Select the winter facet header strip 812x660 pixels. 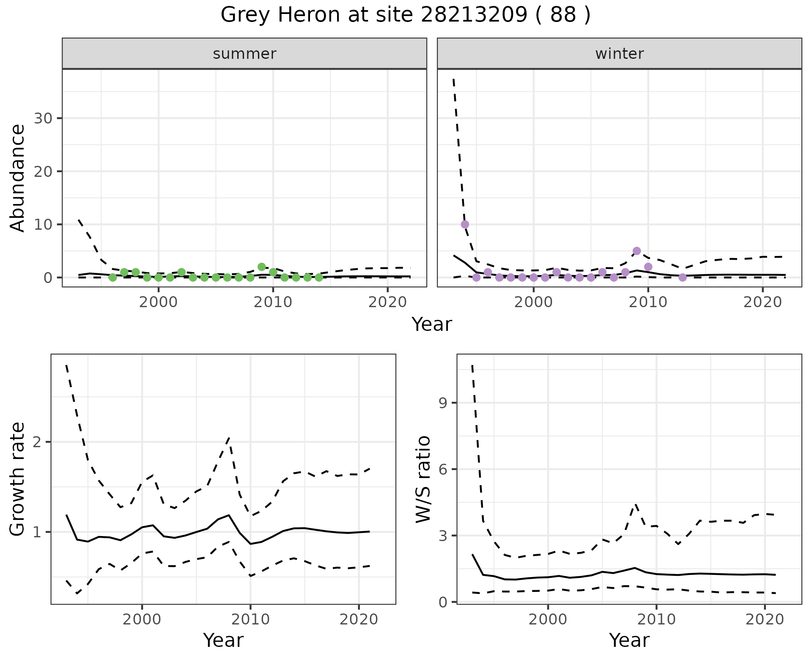pyautogui.click(x=619, y=54)
